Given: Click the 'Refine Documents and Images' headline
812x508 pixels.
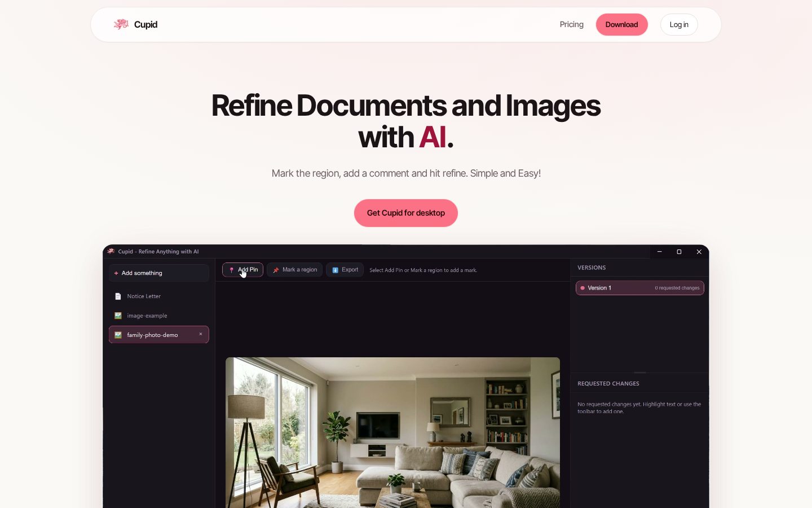Looking at the screenshot, I should 406,121.
